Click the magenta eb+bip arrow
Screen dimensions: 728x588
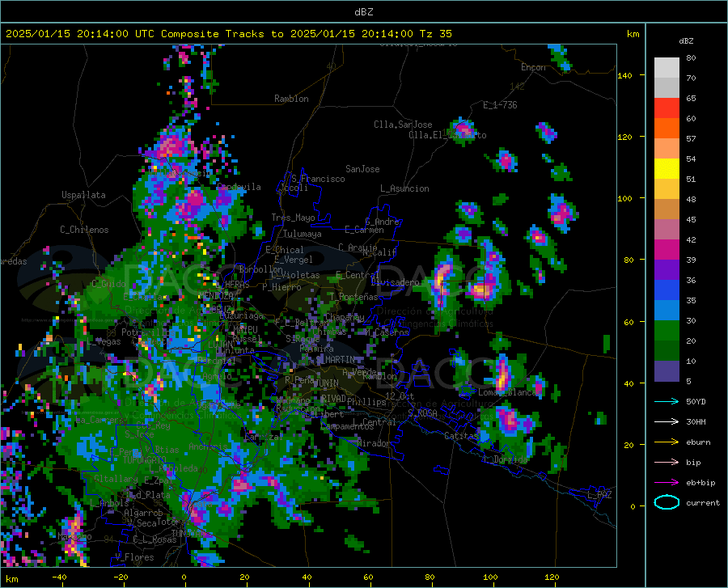coord(667,483)
